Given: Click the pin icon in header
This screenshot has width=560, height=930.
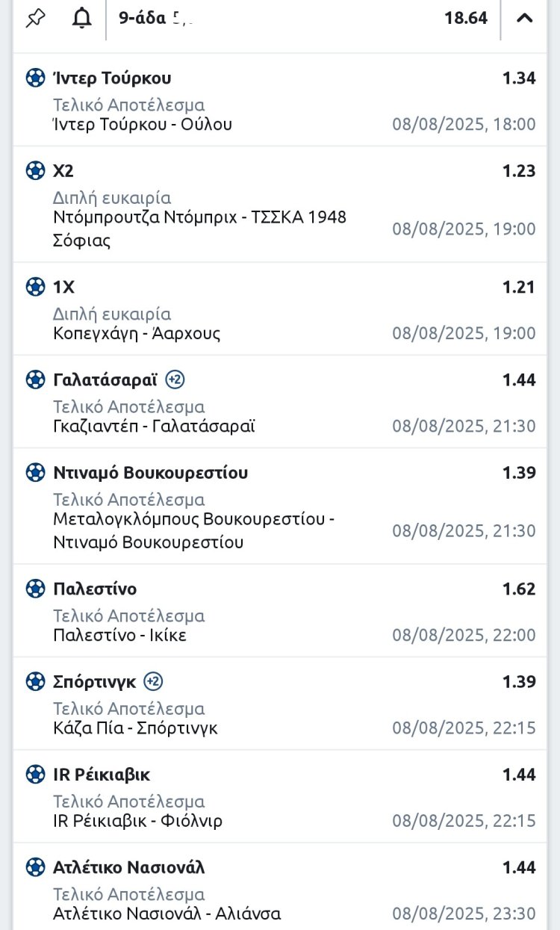Looking at the screenshot, I should (x=35, y=18).
